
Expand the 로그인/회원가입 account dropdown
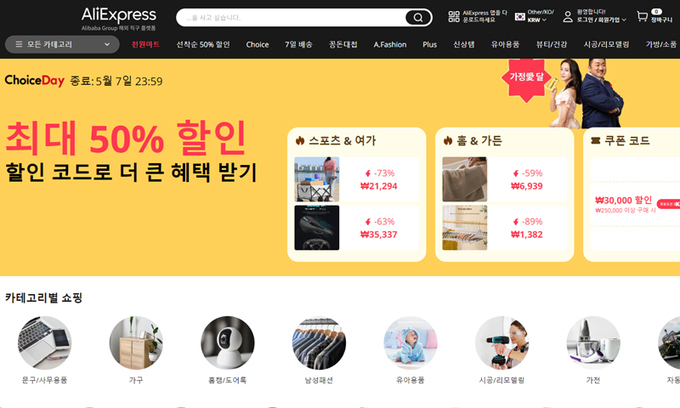click(602, 20)
